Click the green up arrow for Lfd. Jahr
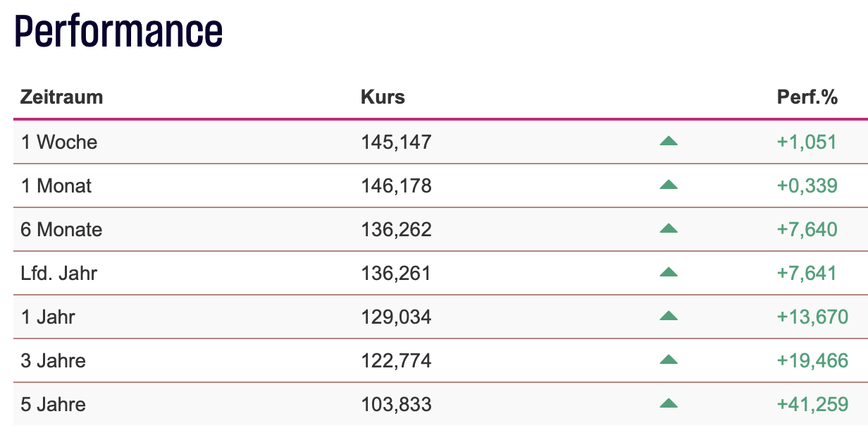The height and width of the screenshot is (433, 868). click(668, 273)
